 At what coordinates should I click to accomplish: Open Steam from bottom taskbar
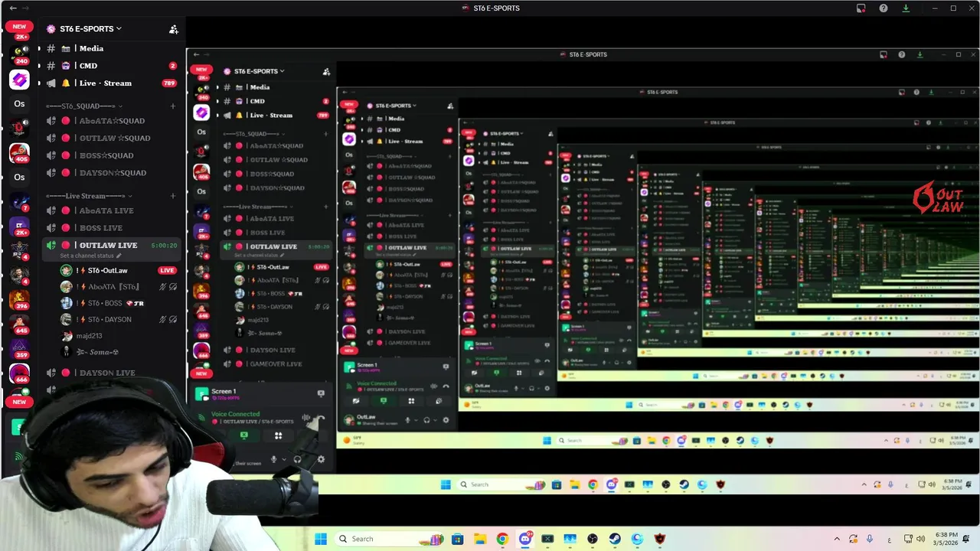pyautogui.click(x=615, y=539)
